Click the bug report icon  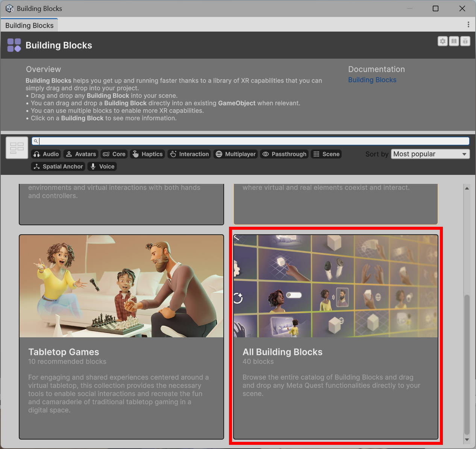[465, 41]
